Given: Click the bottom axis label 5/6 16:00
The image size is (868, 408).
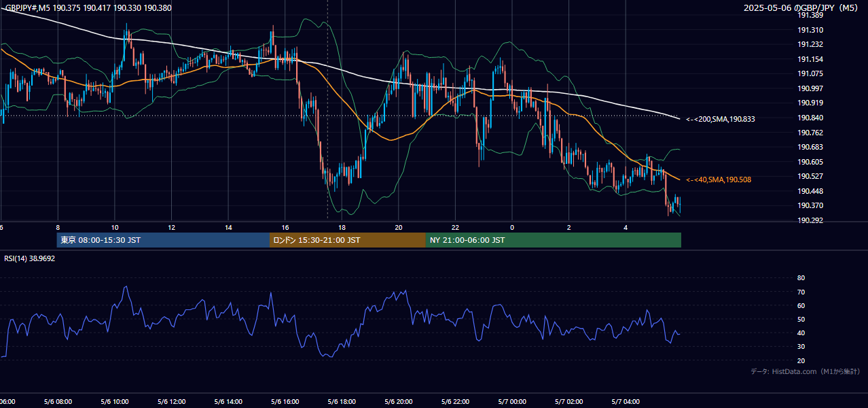Looking at the screenshot, I should 285,402.
